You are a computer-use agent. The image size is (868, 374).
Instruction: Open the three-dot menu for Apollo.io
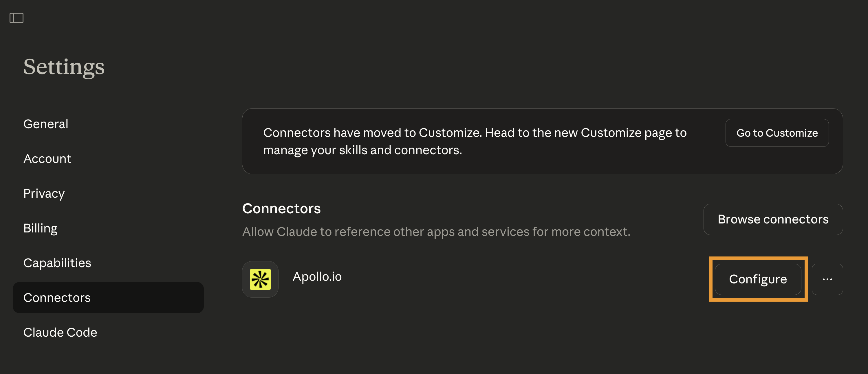(827, 279)
